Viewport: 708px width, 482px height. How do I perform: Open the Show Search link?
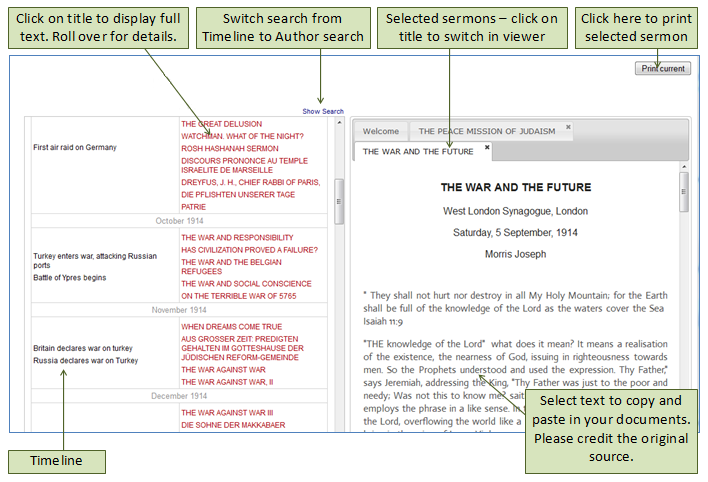coord(323,112)
